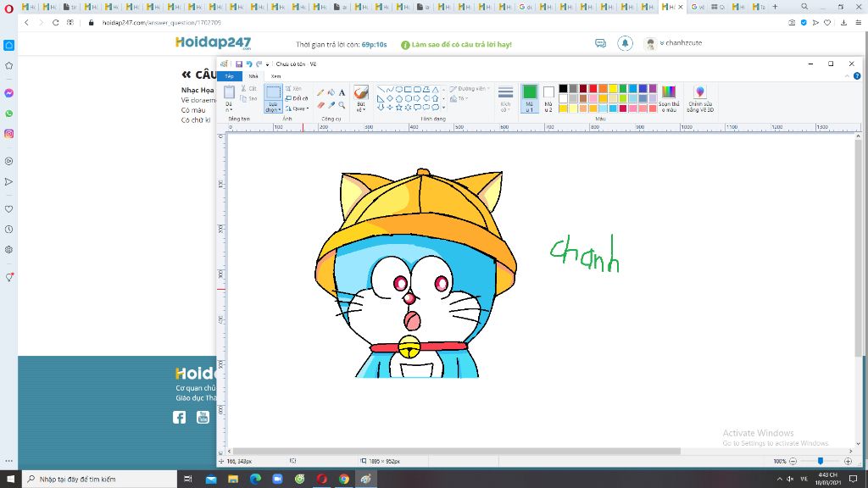Screen dimensions: 868x488
Task: Click the Resize (Đổi cỡ) button
Action: click(297, 98)
